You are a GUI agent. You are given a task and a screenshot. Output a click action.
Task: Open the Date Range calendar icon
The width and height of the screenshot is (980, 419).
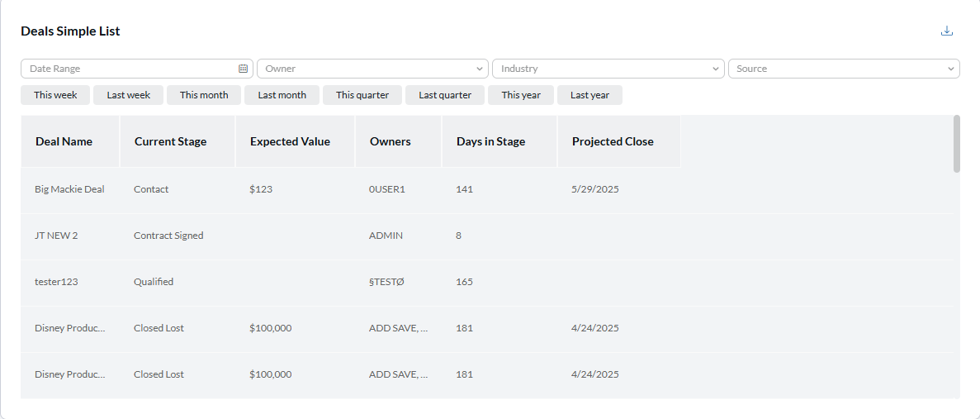pyautogui.click(x=243, y=69)
